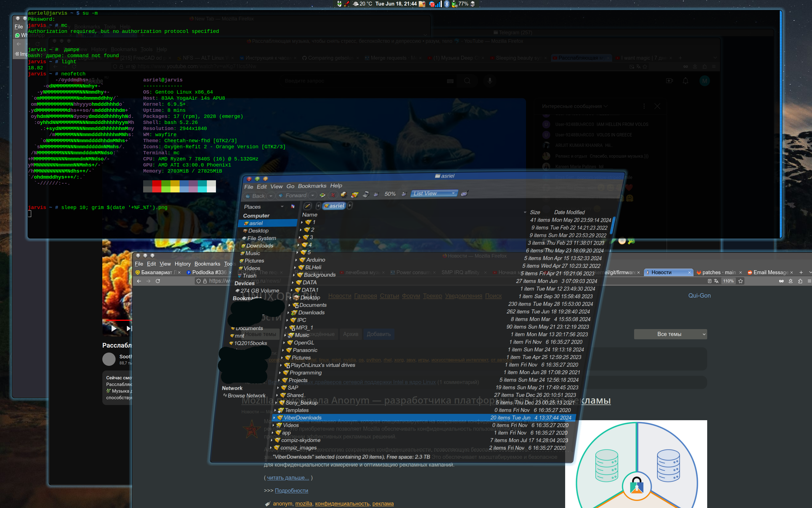The width and height of the screenshot is (812, 508).
Task: Expand the folder named 1 tree arrow
Action: (x=302, y=222)
